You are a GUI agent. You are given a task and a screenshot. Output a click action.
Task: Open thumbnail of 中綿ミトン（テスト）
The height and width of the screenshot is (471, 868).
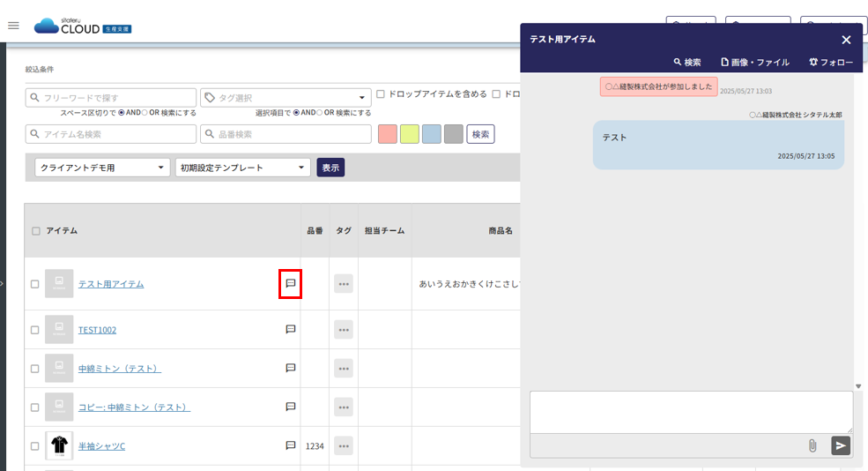click(59, 369)
